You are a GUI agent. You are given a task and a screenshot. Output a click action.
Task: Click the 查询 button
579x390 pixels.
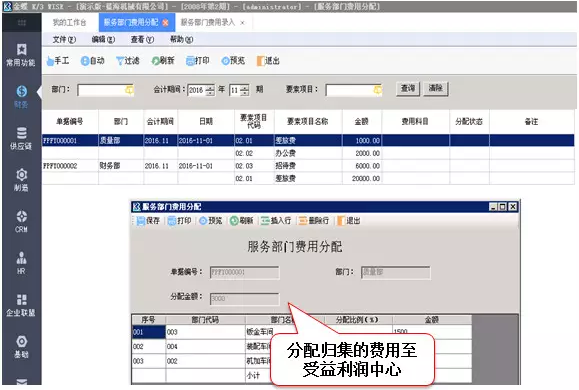[x=408, y=89]
